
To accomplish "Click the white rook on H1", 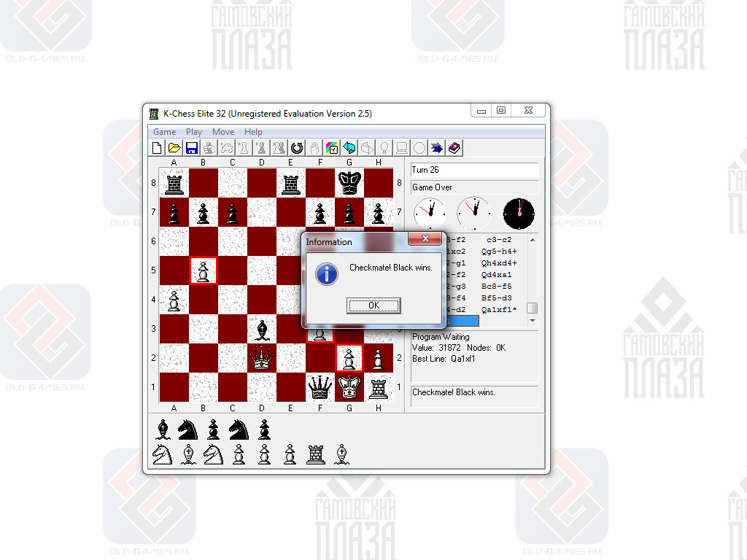I will pos(379,389).
